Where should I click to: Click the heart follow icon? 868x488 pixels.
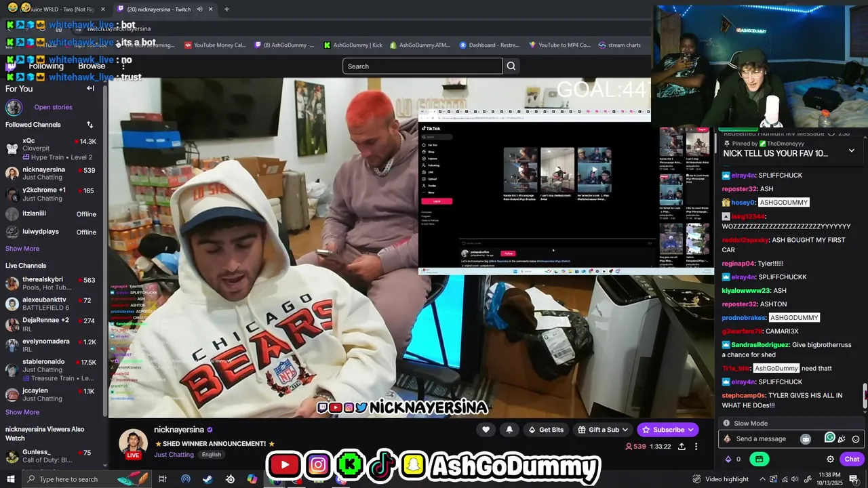(486, 430)
